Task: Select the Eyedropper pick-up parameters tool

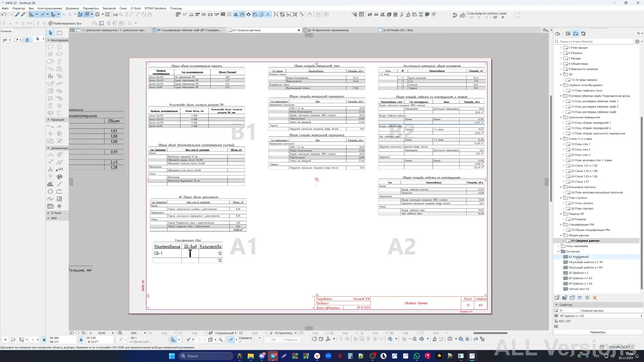Action: point(17,14)
